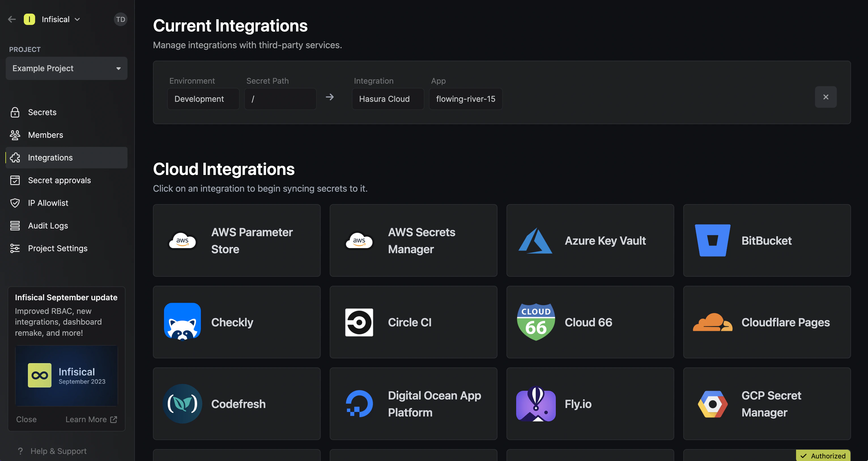
Task: Click the Azure Key Vault logo
Action: point(535,241)
